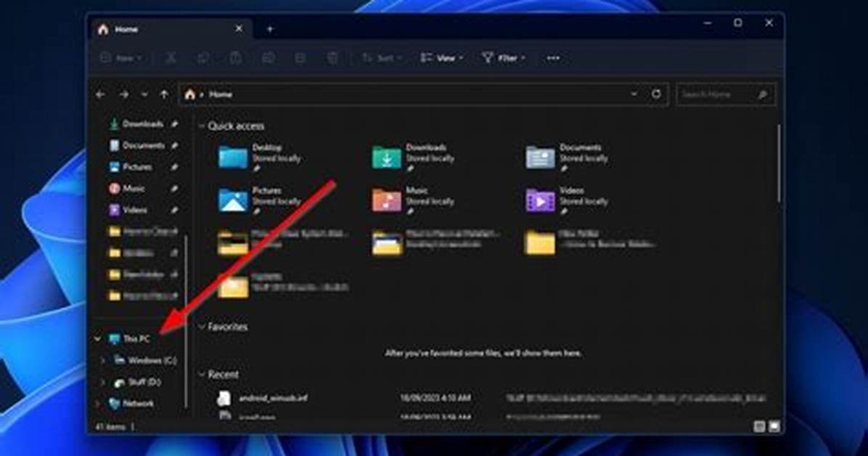Open the Pictures folder in Quick access
The height and width of the screenshot is (456, 868).
pyautogui.click(x=260, y=200)
